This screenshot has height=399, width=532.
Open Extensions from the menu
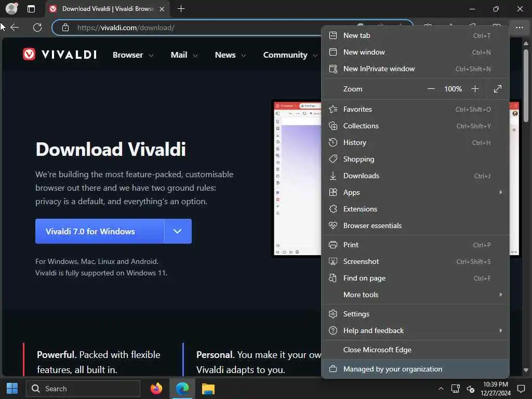(x=416, y=209)
